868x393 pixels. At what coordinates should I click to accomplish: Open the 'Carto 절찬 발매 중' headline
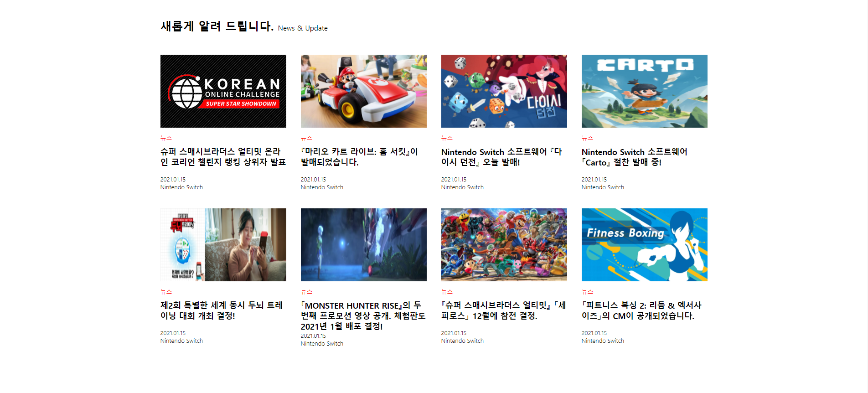[635, 157]
